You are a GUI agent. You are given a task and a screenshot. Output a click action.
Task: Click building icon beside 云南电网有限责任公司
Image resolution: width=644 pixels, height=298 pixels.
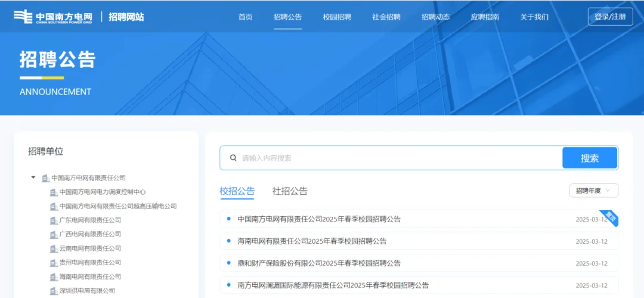tap(54, 248)
